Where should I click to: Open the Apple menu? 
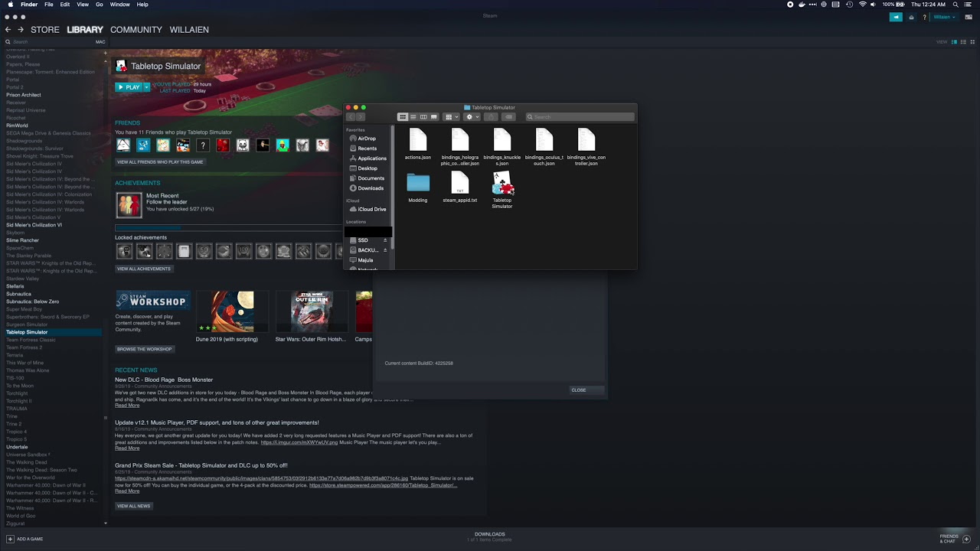pyautogui.click(x=10, y=5)
